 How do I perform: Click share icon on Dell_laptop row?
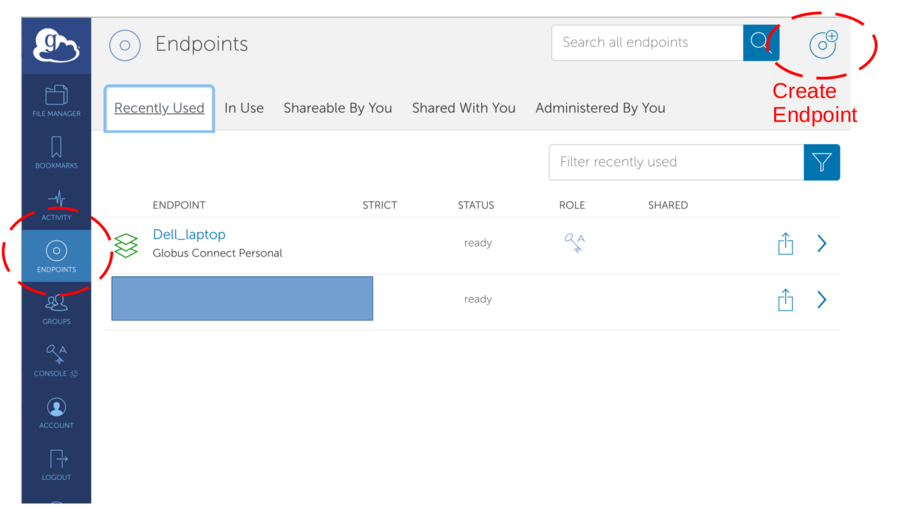(786, 243)
